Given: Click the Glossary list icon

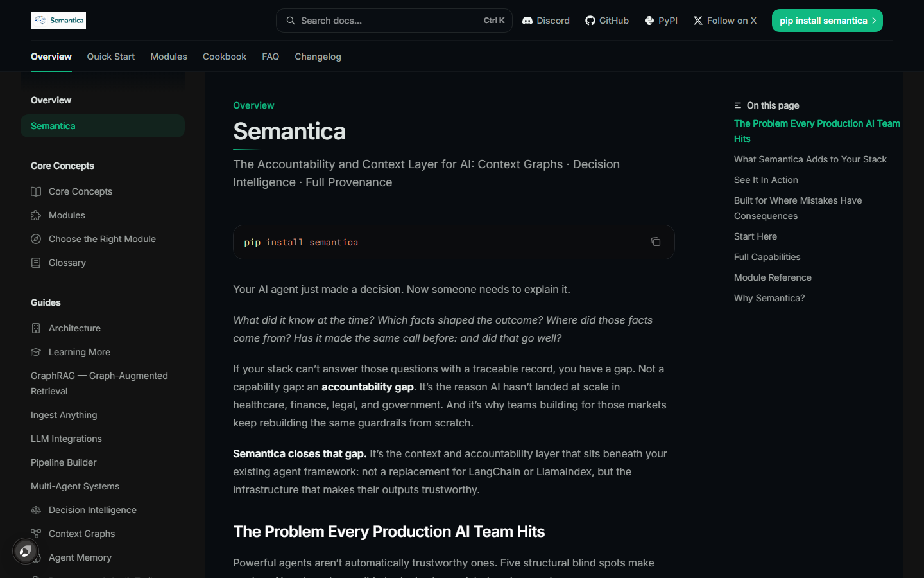Looking at the screenshot, I should (x=36, y=263).
